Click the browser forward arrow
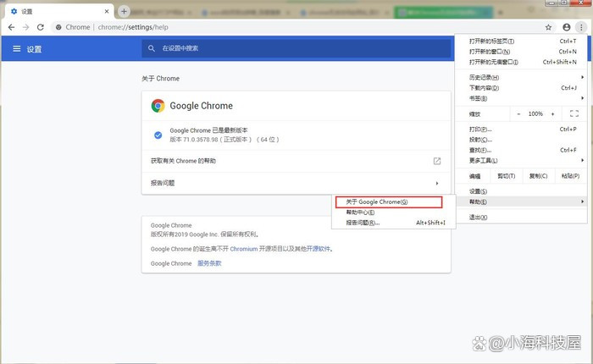This screenshot has height=364, width=593. pos(25,27)
